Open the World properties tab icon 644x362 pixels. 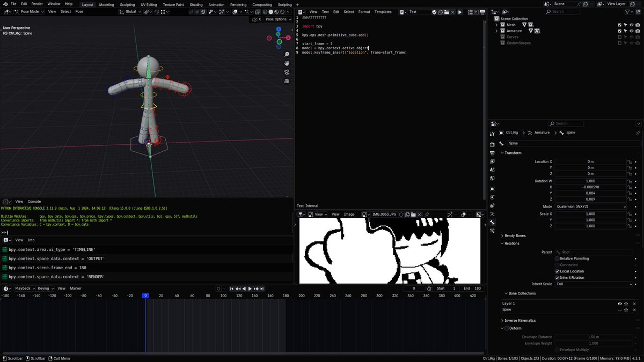click(493, 179)
